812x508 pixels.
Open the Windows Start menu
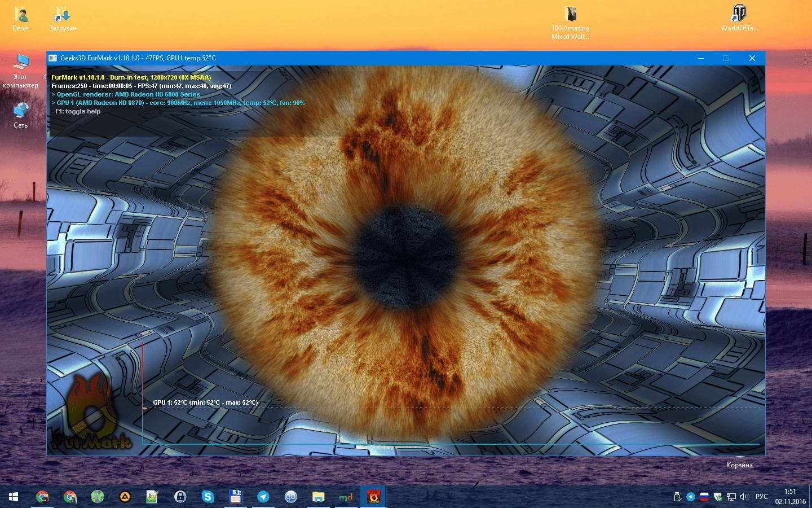click(x=14, y=497)
